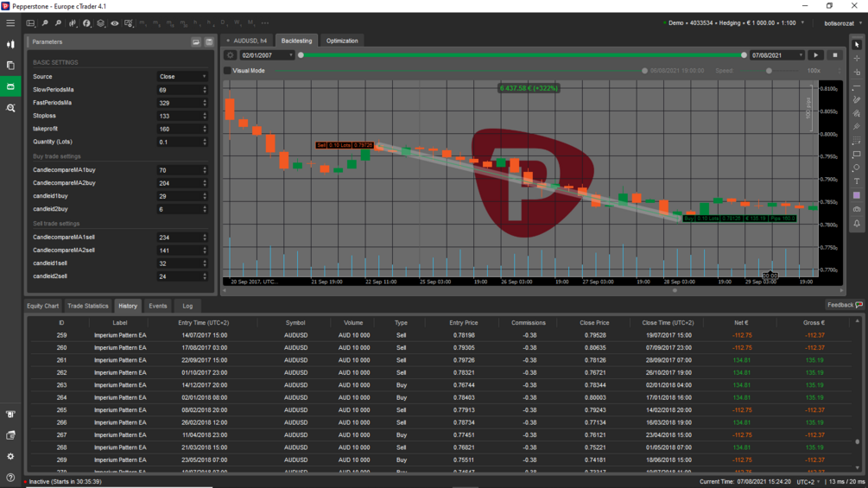Pick the purple drawing color swatch
The width and height of the screenshot is (868, 488).
tap(857, 195)
